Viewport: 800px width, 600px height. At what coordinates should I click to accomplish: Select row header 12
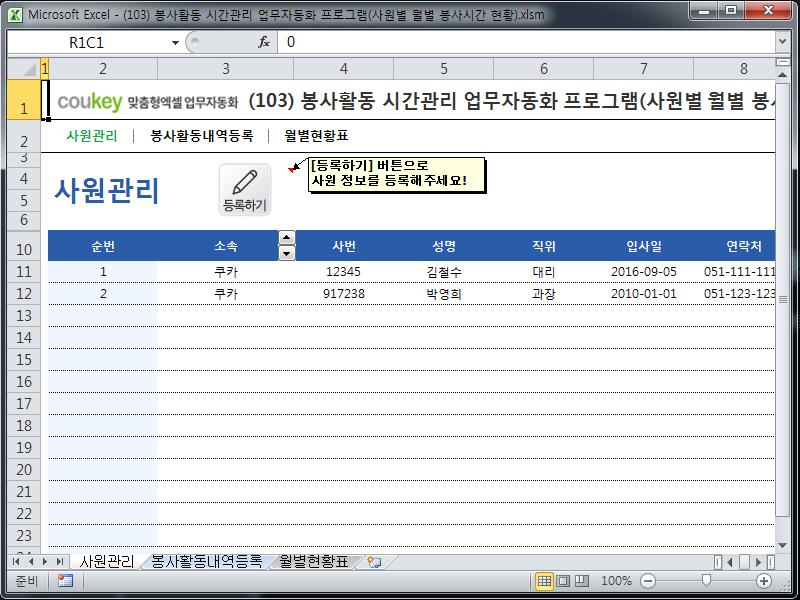(24, 294)
